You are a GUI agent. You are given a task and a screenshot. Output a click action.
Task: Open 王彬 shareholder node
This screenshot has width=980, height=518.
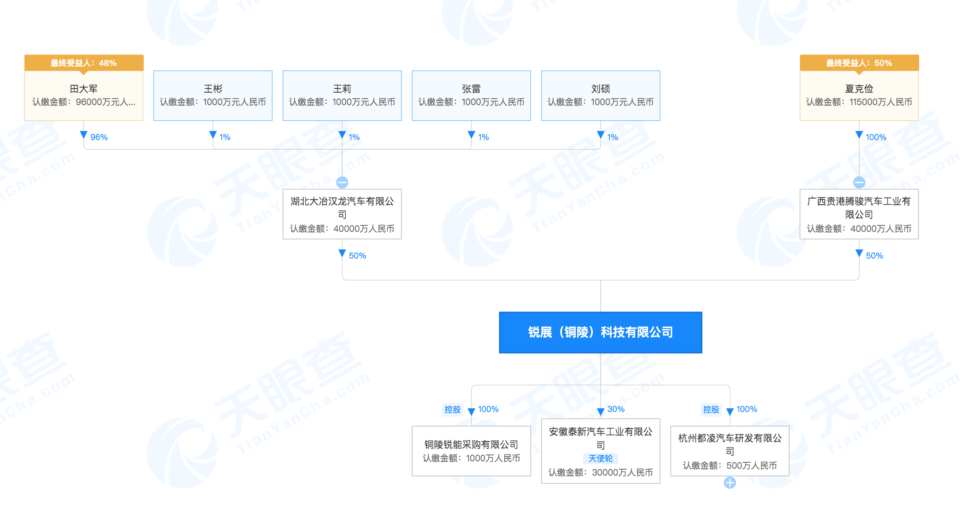213,95
